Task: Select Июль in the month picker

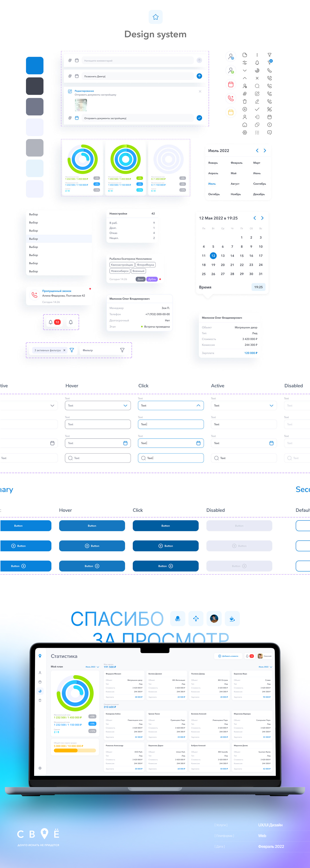Action: click(212, 184)
